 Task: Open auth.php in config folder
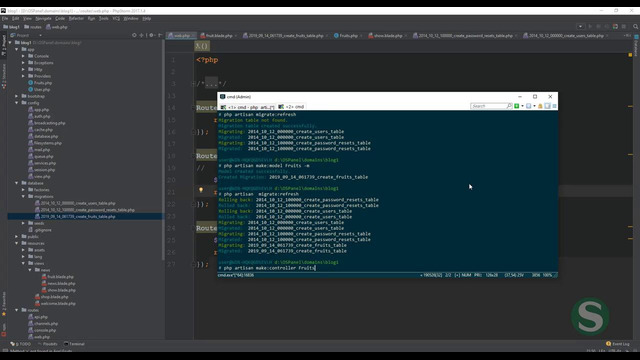[x=39, y=116]
